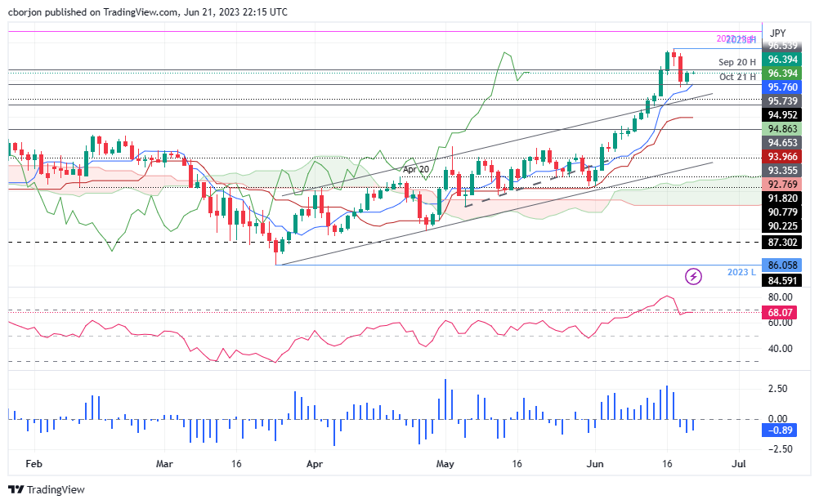Click the Jul label on time axis
The image size is (819, 504).
click(x=740, y=462)
